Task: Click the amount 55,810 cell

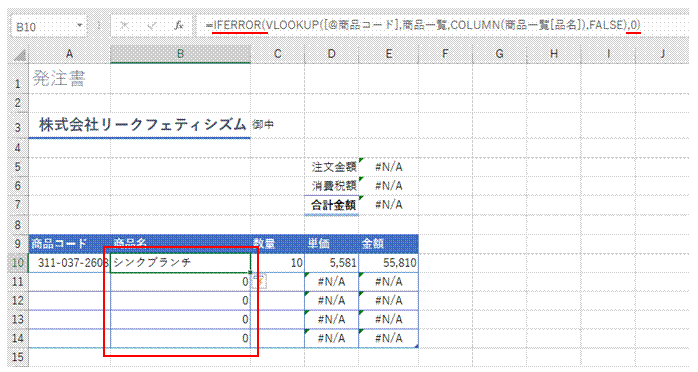Action: click(388, 263)
